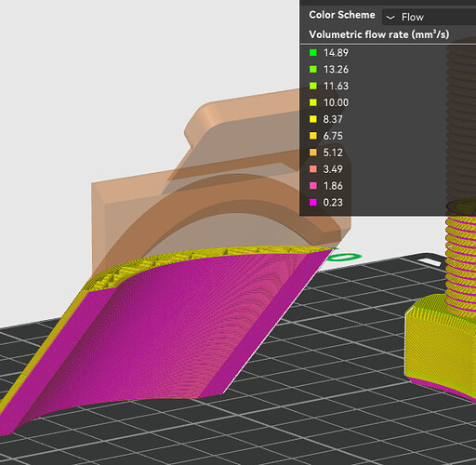Select the 11.63 legend color square
Screen dimensions: 476x465
click(x=313, y=86)
